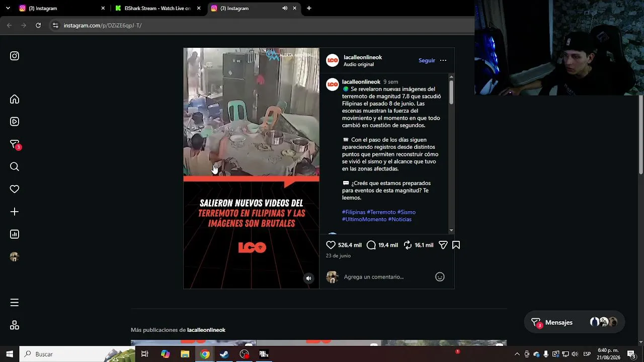Image resolution: width=644 pixels, height=362 pixels.
Task: Switch to the first Instagram browser tab
Action: (62, 8)
